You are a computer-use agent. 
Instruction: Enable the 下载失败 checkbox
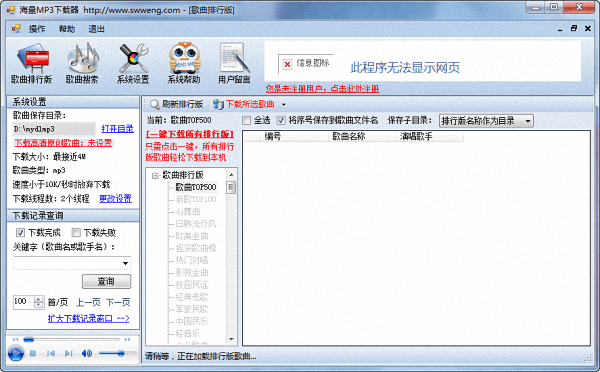pyautogui.click(x=76, y=232)
